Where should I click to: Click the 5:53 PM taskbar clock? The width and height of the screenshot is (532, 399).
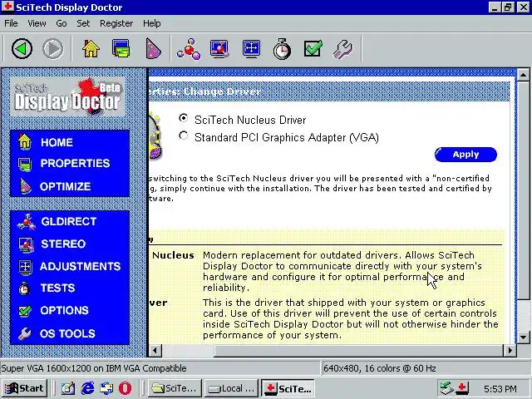point(500,388)
